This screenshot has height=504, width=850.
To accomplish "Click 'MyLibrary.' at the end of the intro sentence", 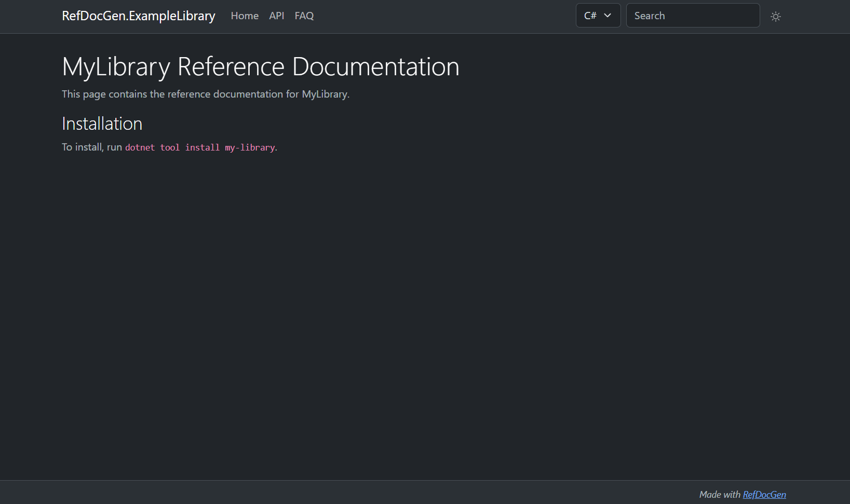I will point(326,94).
